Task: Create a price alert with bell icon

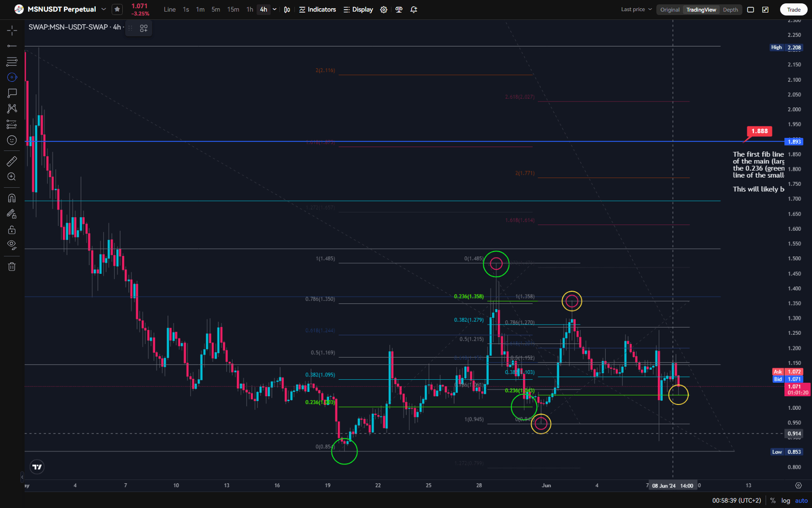Action: coord(414,10)
